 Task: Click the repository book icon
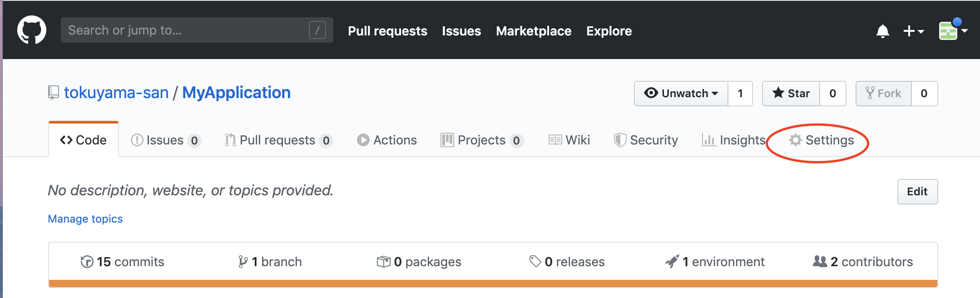(x=54, y=93)
